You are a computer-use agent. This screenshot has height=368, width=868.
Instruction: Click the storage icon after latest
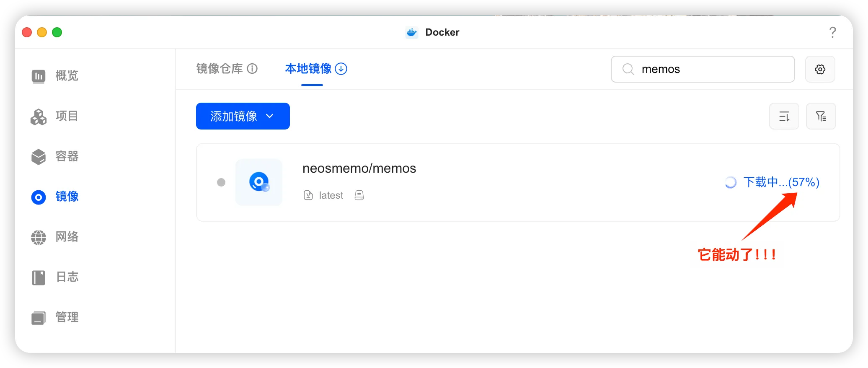click(x=359, y=195)
